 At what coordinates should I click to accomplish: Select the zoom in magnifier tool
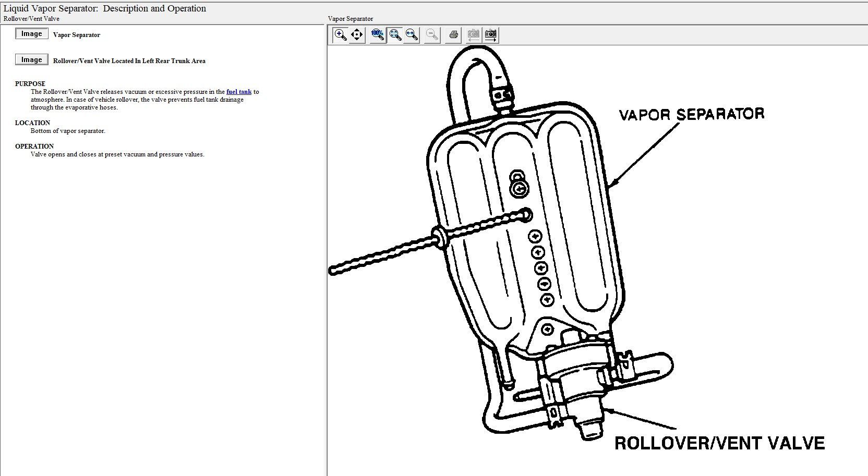coord(341,35)
